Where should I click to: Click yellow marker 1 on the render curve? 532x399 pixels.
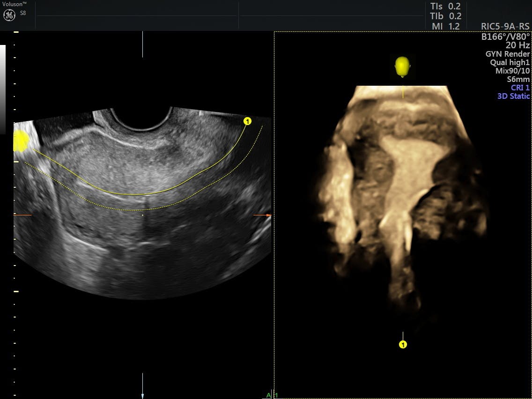(x=247, y=121)
